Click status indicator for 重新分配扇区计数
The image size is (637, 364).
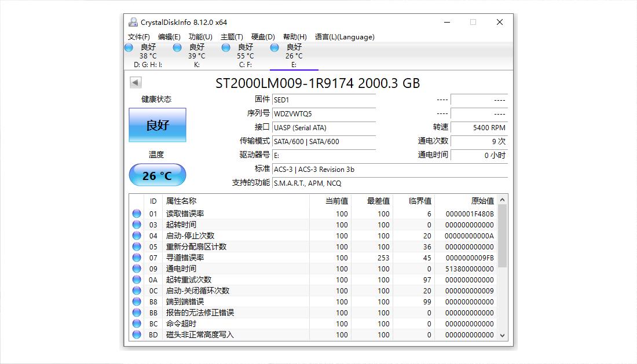point(137,247)
